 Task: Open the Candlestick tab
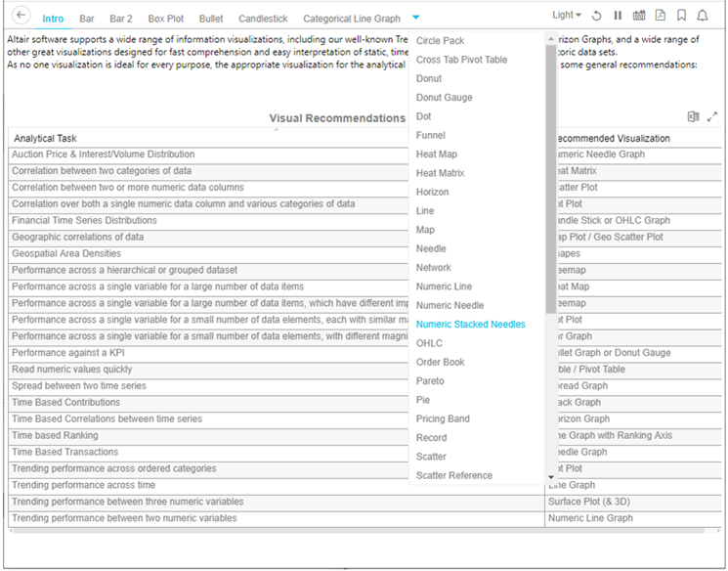click(263, 19)
